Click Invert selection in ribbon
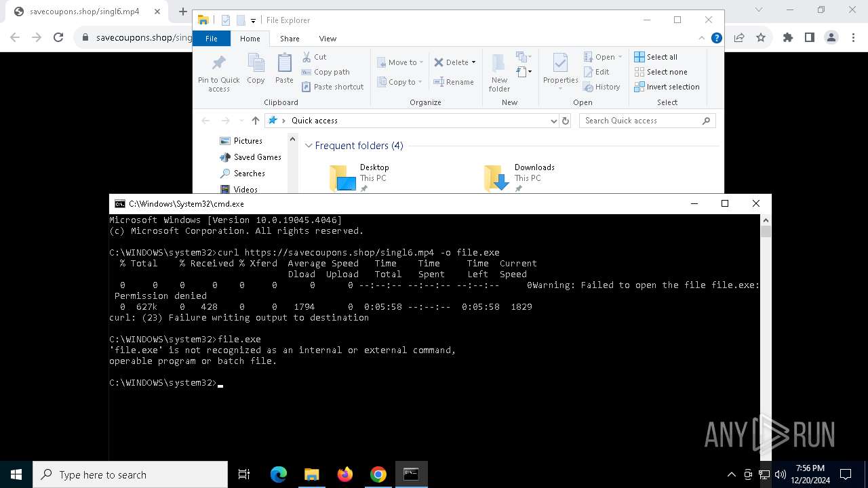Viewport: 868px width, 488px height. [667, 87]
